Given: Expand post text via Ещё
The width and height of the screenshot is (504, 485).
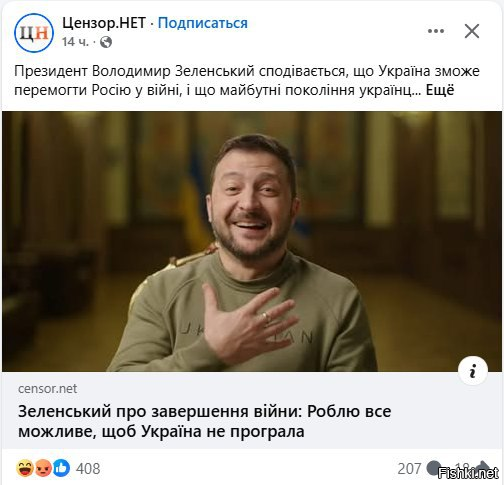Looking at the screenshot, I should coord(440,90).
